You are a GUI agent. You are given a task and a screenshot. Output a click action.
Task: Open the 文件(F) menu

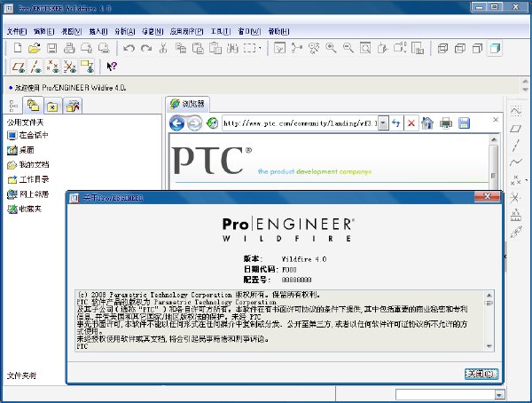[x=17, y=31]
